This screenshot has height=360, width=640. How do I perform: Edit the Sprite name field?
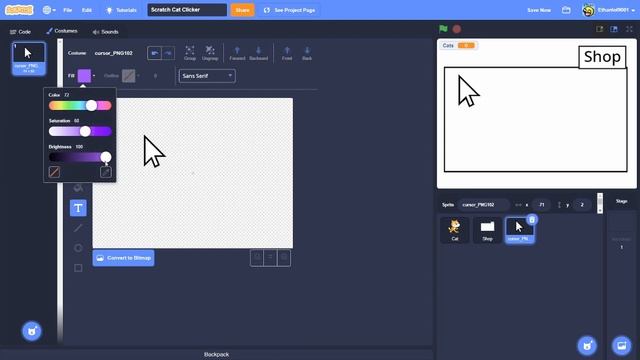(x=483, y=205)
